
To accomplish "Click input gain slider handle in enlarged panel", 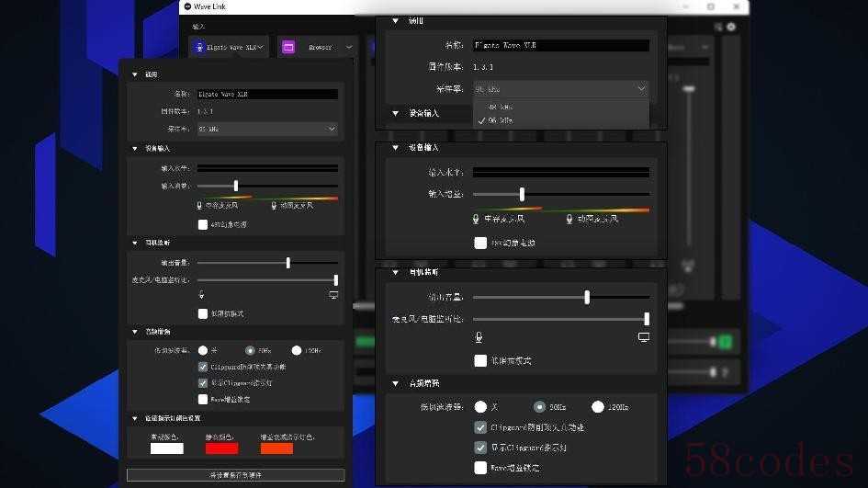I will pyautogui.click(x=522, y=194).
